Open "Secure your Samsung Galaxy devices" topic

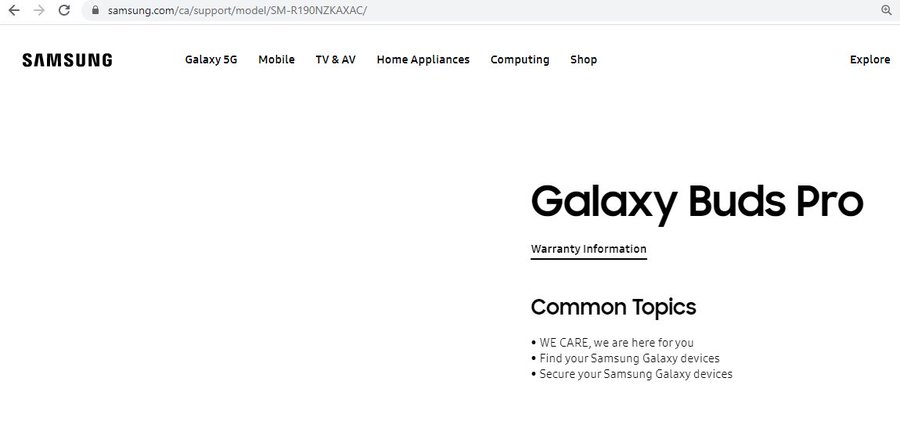(x=635, y=374)
